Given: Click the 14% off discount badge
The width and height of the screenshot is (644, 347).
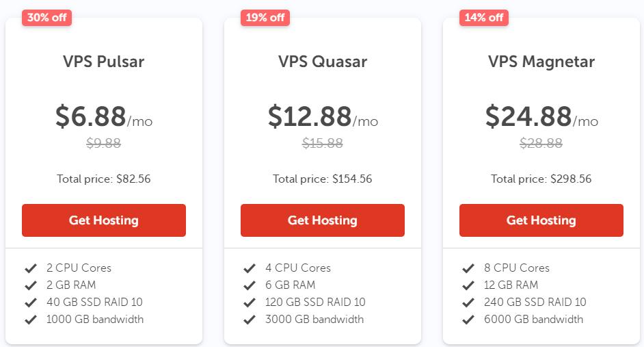Looking at the screenshot, I should (x=484, y=18).
